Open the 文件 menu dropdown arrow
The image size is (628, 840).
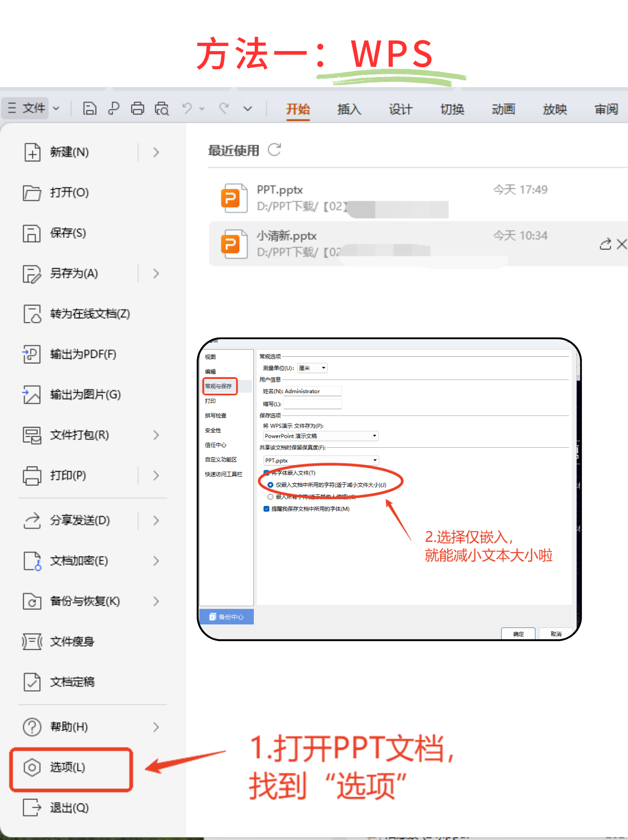tap(56, 108)
